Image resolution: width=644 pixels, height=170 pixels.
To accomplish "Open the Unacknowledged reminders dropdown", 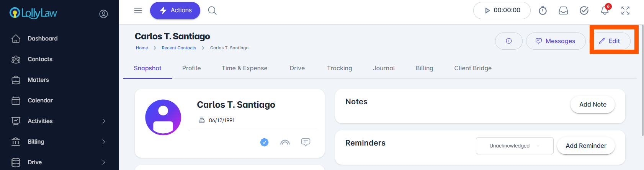I will coord(515,146).
